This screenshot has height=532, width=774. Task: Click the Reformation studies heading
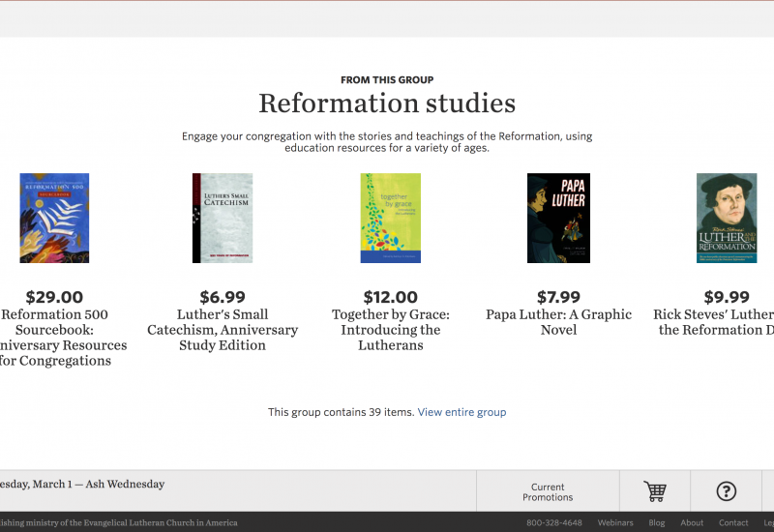[387, 103]
